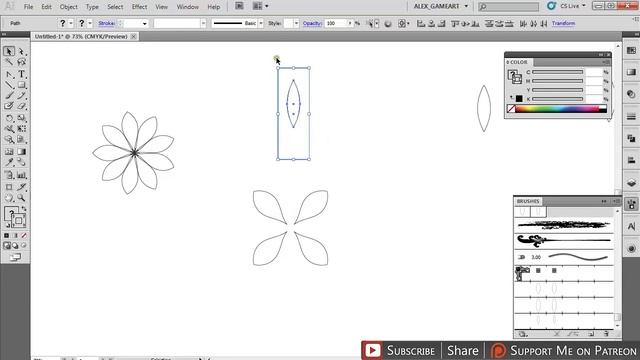Viewport: 640px width, 360px height.
Task: Select the Selection tool (black arrow)
Action: pyautogui.click(x=9, y=51)
